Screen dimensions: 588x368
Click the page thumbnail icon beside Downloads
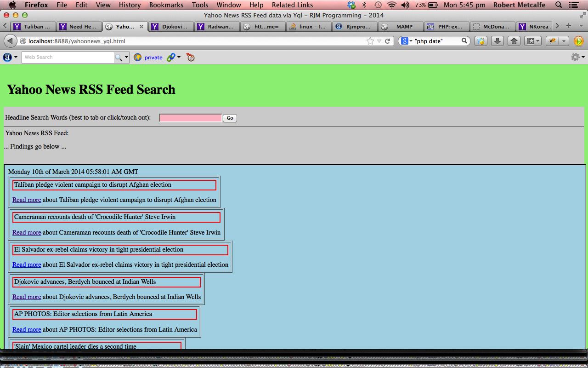click(x=481, y=41)
